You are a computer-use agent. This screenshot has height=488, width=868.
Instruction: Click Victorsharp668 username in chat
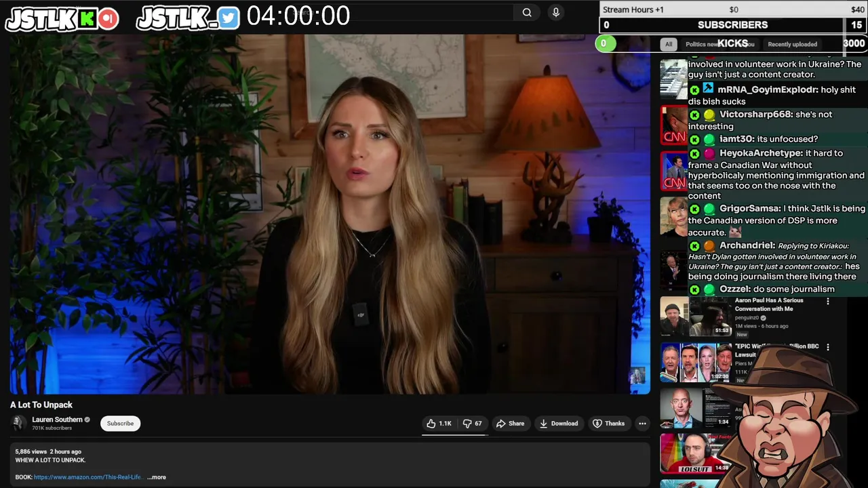[x=755, y=115]
